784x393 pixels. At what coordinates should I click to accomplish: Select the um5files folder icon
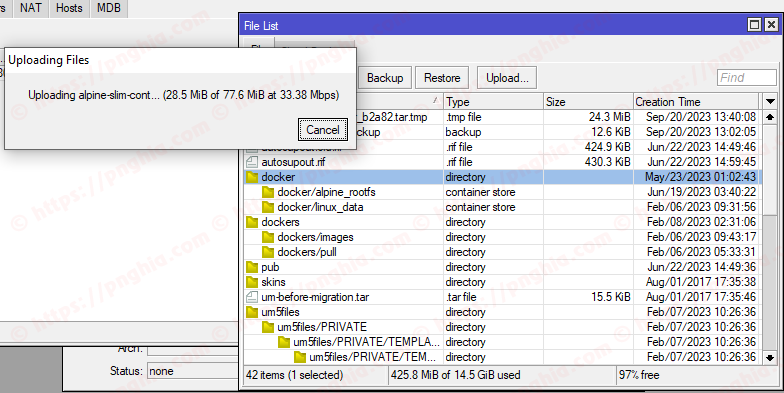[252, 312]
